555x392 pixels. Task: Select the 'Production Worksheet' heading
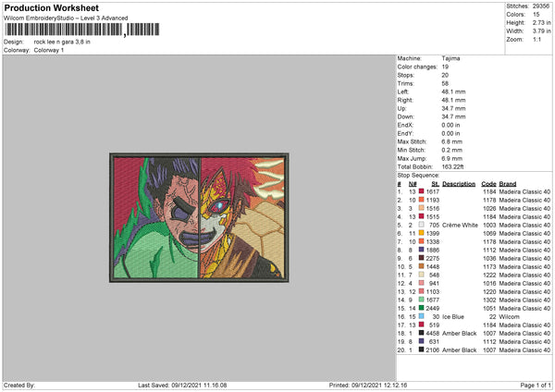tap(52, 7)
